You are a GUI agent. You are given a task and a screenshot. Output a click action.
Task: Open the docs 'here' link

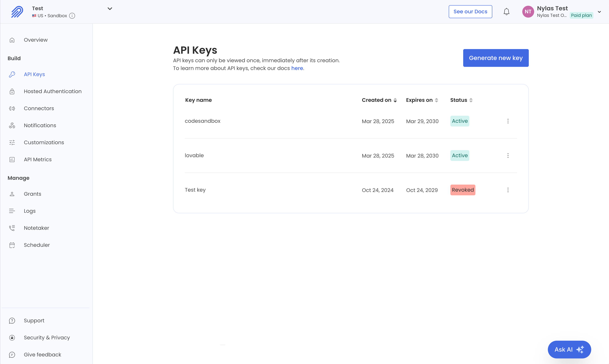pos(297,68)
